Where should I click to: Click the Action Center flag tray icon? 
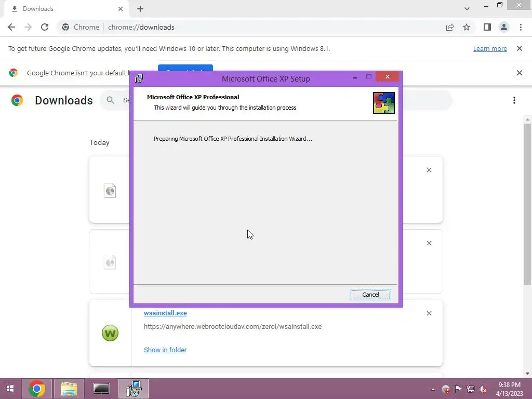pos(458,389)
